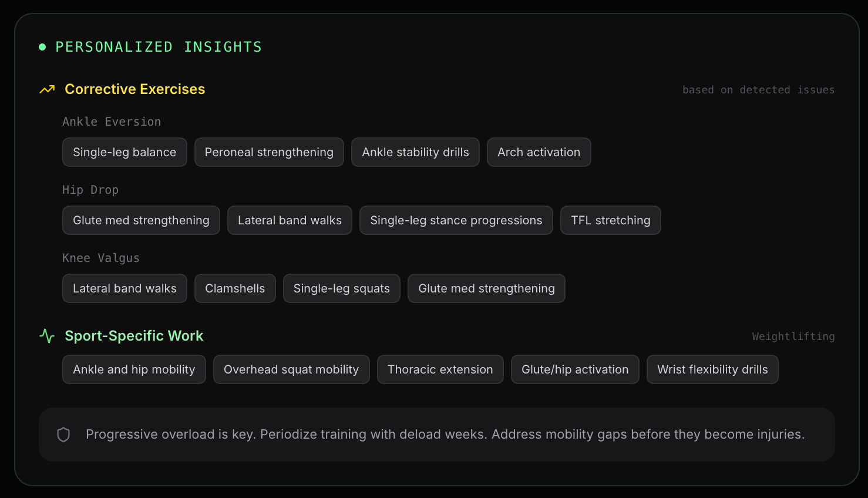Click the Weightlifting sport label
Image resolution: width=868 pixels, height=498 pixels.
793,337
